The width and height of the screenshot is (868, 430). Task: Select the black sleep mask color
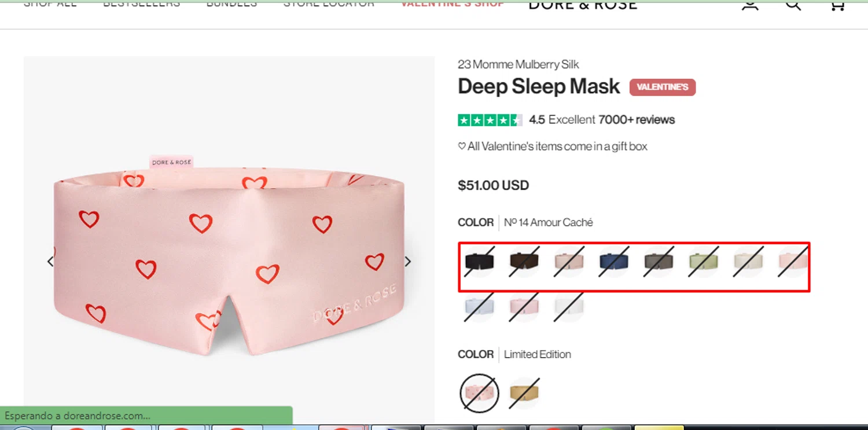tap(479, 262)
